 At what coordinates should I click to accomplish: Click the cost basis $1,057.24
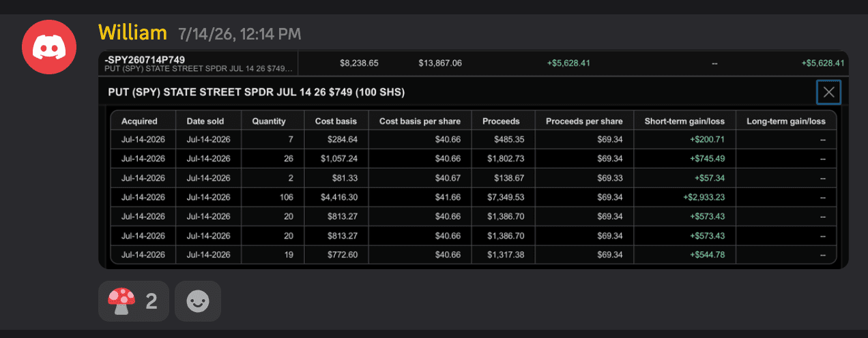pos(338,159)
